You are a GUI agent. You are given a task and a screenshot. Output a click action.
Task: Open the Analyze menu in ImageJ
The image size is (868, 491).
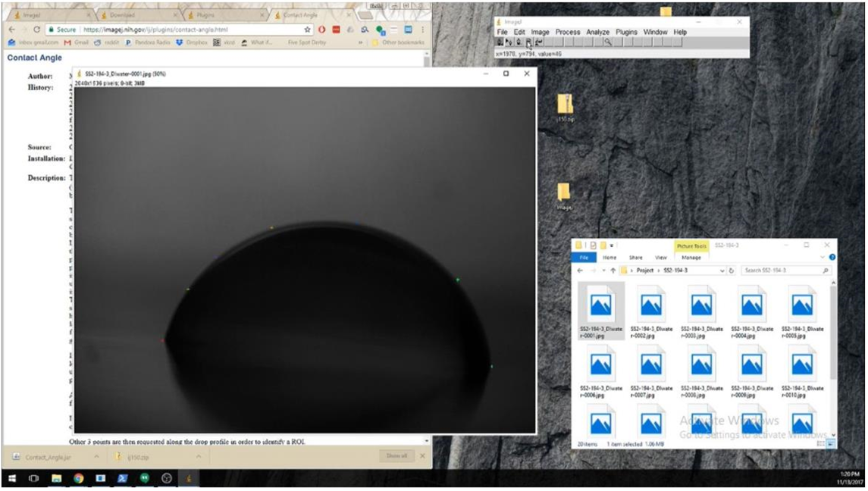[597, 33]
